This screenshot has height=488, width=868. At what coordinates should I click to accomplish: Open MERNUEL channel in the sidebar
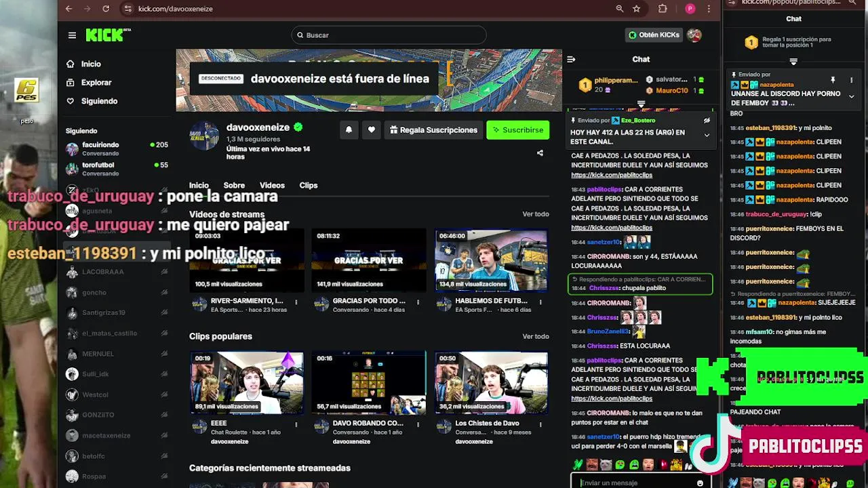(x=117, y=354)
